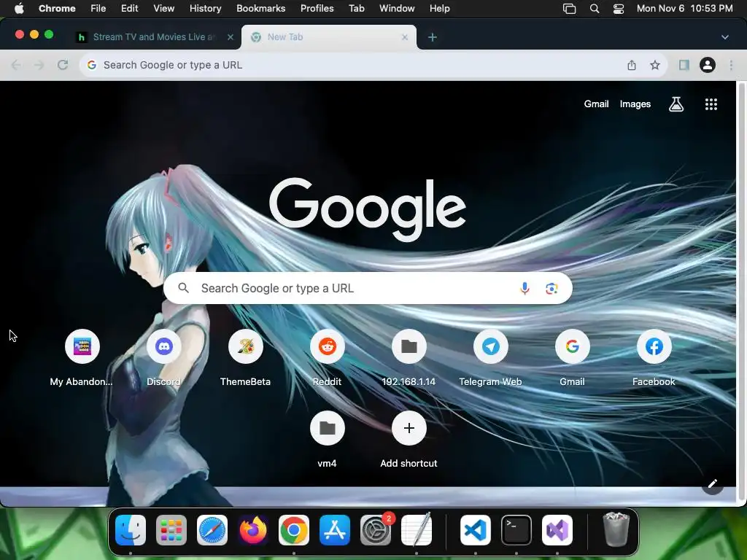Open the History menu
This screenshot has width=747, height=560.
[205, 9]
